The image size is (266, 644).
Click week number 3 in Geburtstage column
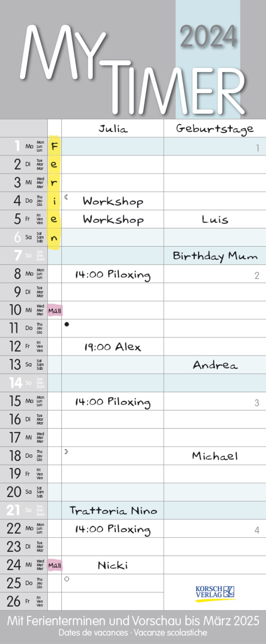coord(257,403)
